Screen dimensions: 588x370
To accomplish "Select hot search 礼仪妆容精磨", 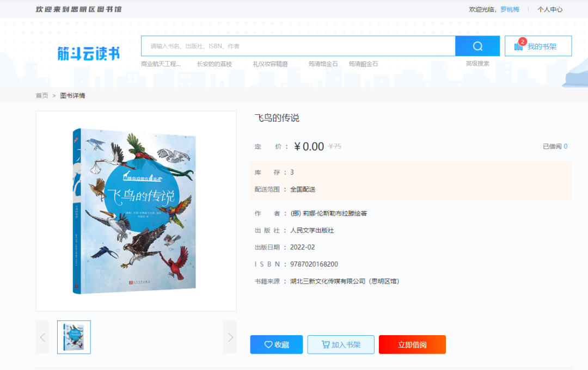I will click(271, 64).
